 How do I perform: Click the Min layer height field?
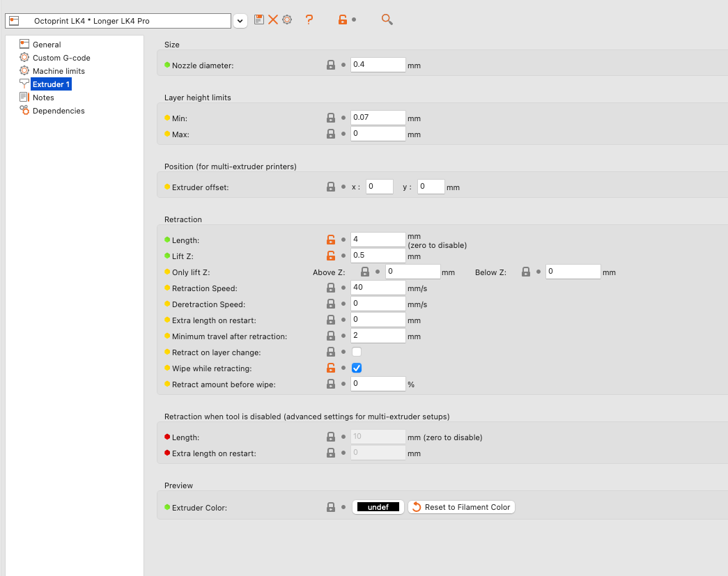378,118
